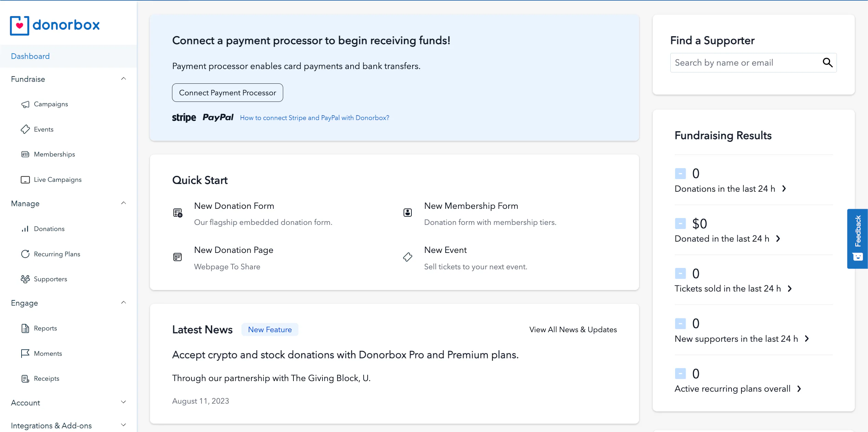Click the Search by name or email field

pyautogui.click(x=735, y=63)
